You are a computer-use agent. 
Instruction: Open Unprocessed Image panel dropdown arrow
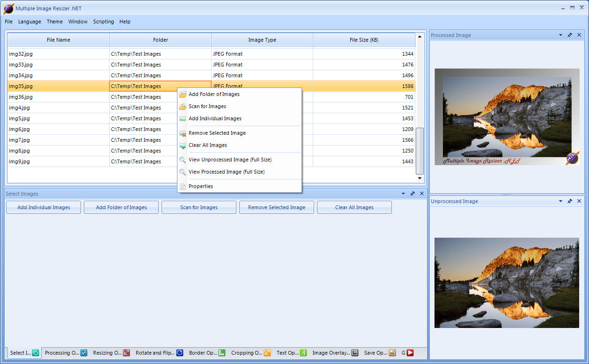click(x=560, y=201)
